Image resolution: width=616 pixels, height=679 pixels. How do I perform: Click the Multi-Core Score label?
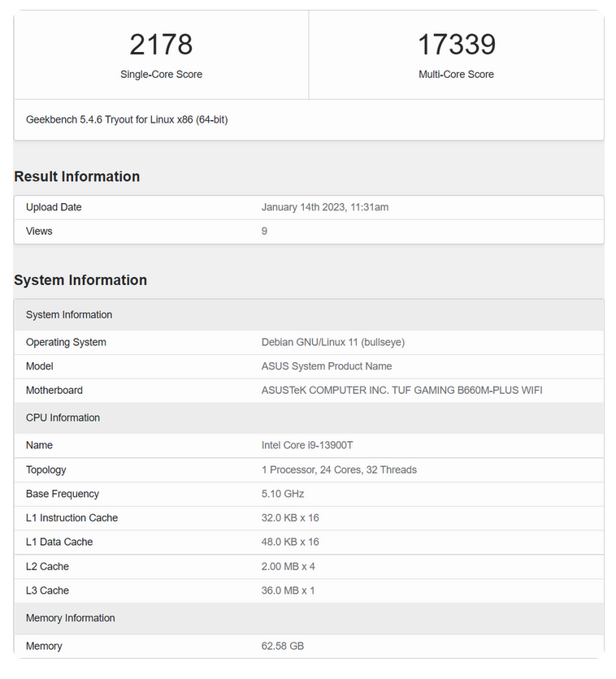[456, 75]
